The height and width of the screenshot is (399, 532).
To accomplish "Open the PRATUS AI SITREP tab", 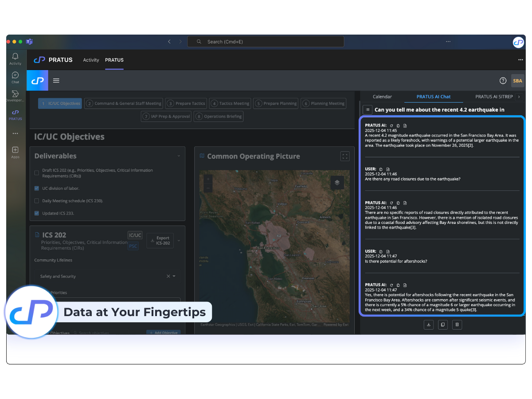I will [x=494, y=97].
